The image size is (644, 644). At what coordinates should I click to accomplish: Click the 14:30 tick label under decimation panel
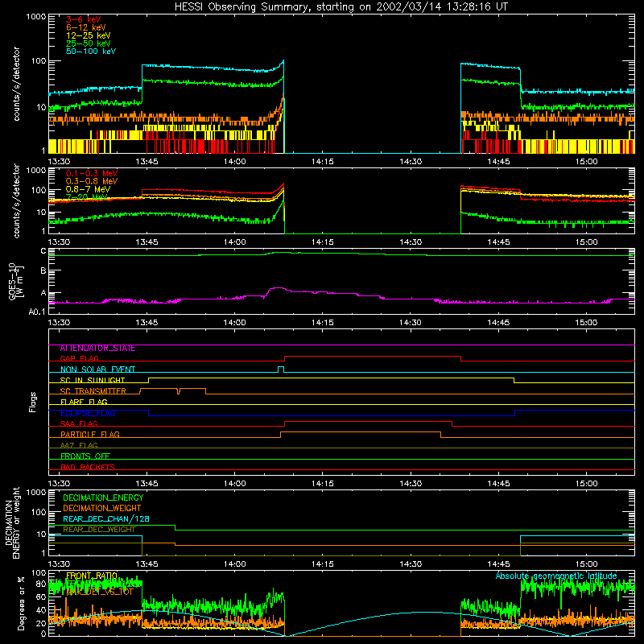411,564
